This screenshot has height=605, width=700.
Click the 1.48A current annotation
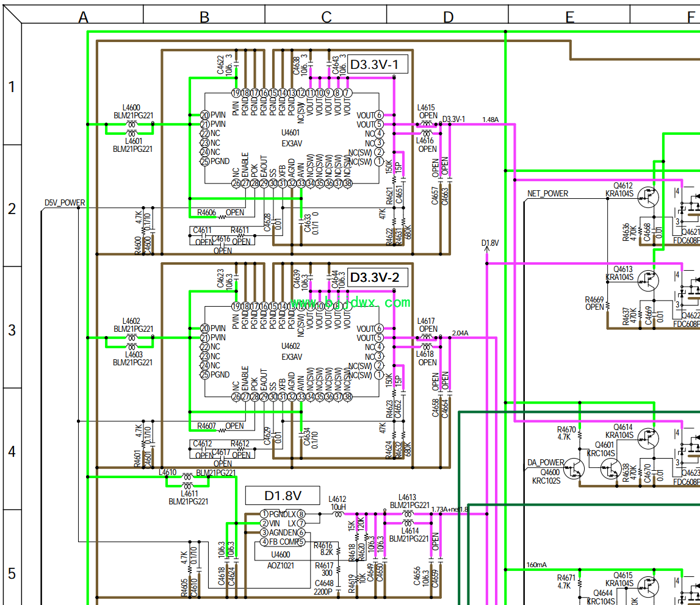tap(490, 120)
